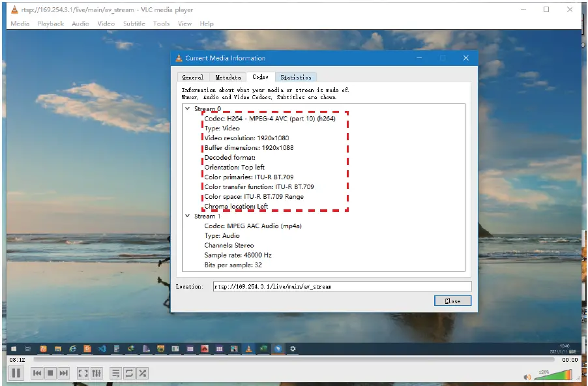Image resolution: width=588 pixels, height=386 pixels.
Task: Select the 'Type: Video' row
Action: pyautogui.click(x=222, y=128)
